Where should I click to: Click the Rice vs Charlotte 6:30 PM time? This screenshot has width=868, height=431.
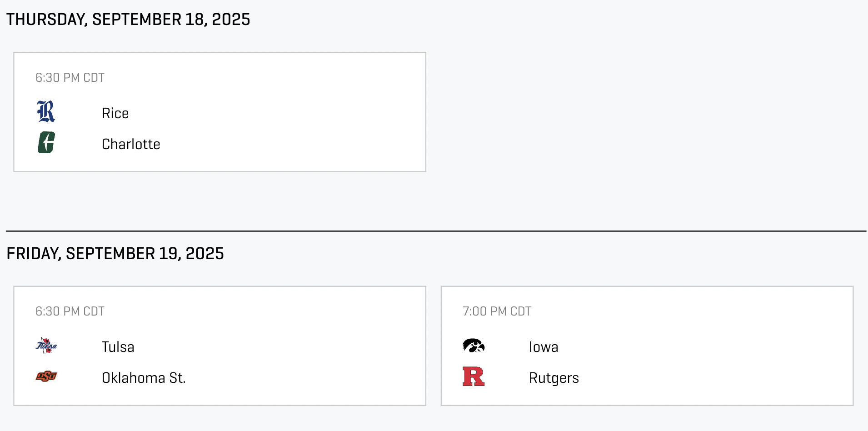point(70,78)
